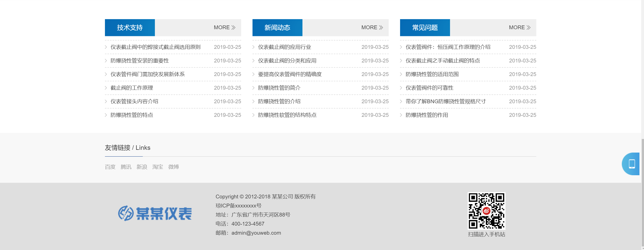644x250 pixels.
Task: Open article 仪表截止阀的应用行业
Action: coord(285,47)
